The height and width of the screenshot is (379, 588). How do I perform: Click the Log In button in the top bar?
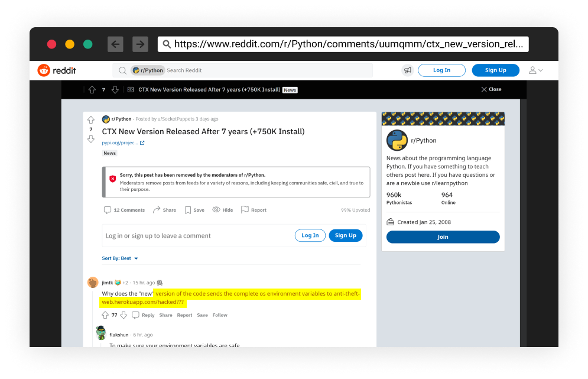[442, 70]
